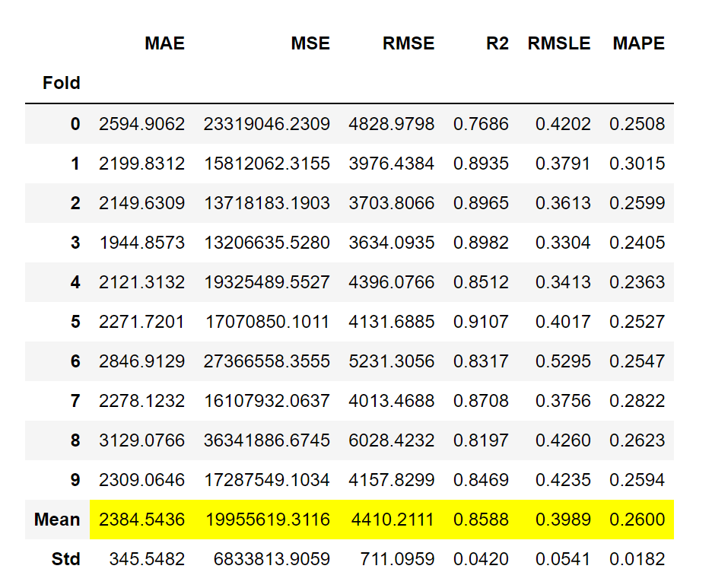
Task: Select highlighted mean R2 0.8588
Action: 481,520
